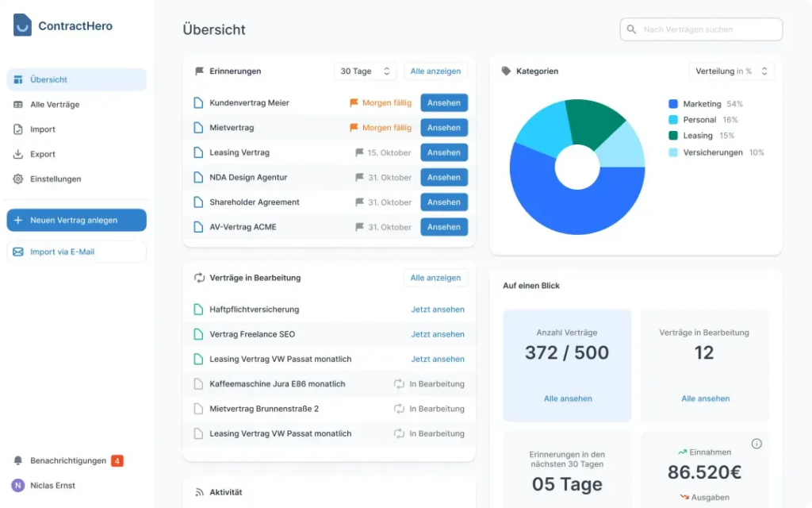Open Jetzt ansehen for Haftpflichtversicherung
This screenshot has height=508, width=812.
point(438,310)
